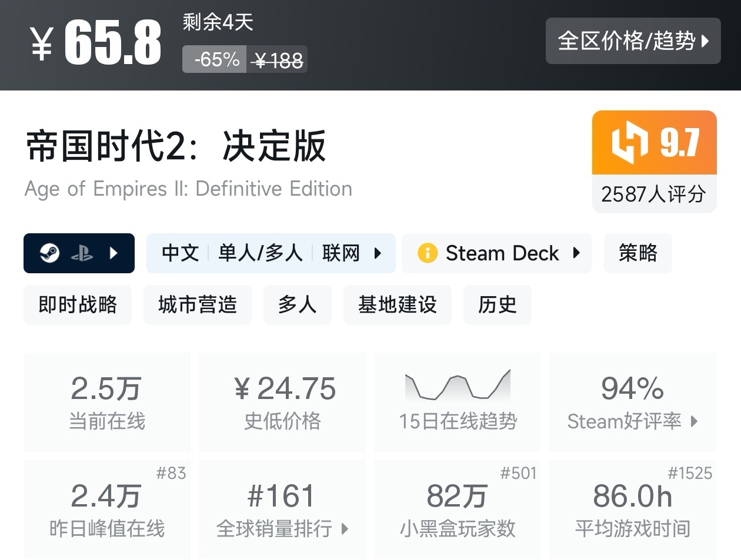This screenshot has height=560, width=741.
Task: Click the 史低价格 lowest price tile
Action: tap(282, 403)
